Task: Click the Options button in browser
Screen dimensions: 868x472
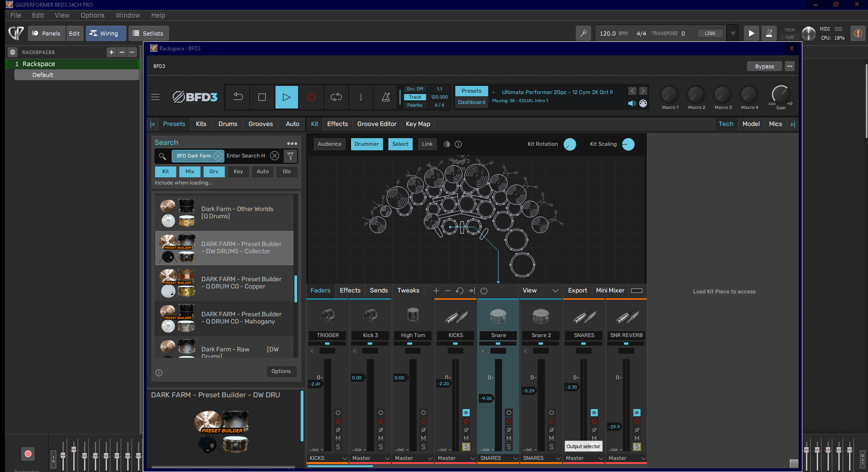Action: (x=281, y=371)
